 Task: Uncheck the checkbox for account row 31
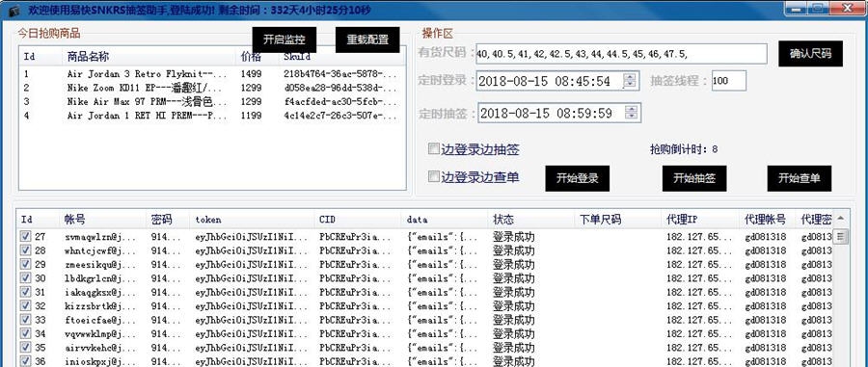click(x=25, y=292)
